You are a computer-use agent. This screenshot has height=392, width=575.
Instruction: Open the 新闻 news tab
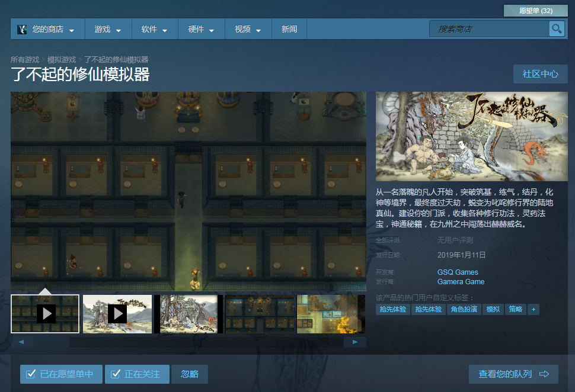[x=289, y=29]
